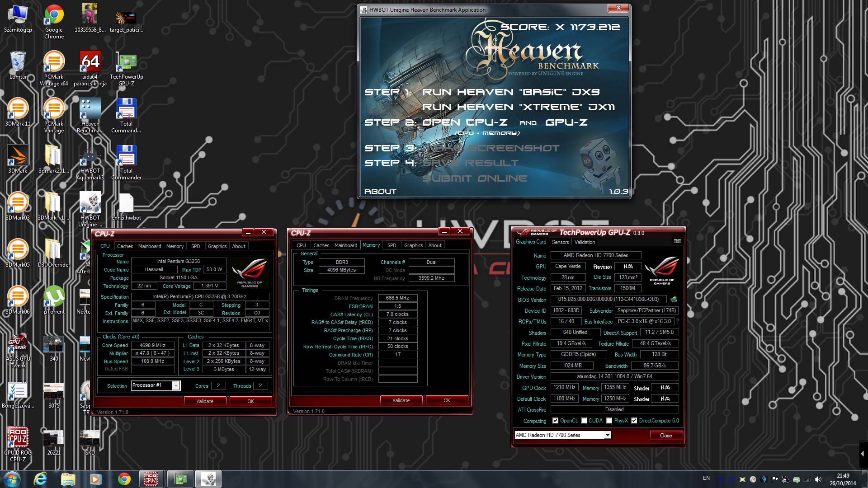
Task: Toggle the PhysX checkbox in GPU-Z
Action: [609, 421]
